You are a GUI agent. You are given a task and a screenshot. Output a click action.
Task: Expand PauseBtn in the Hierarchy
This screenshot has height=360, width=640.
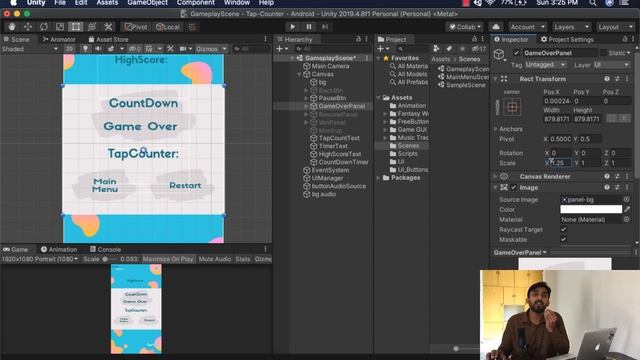point(306,98)
